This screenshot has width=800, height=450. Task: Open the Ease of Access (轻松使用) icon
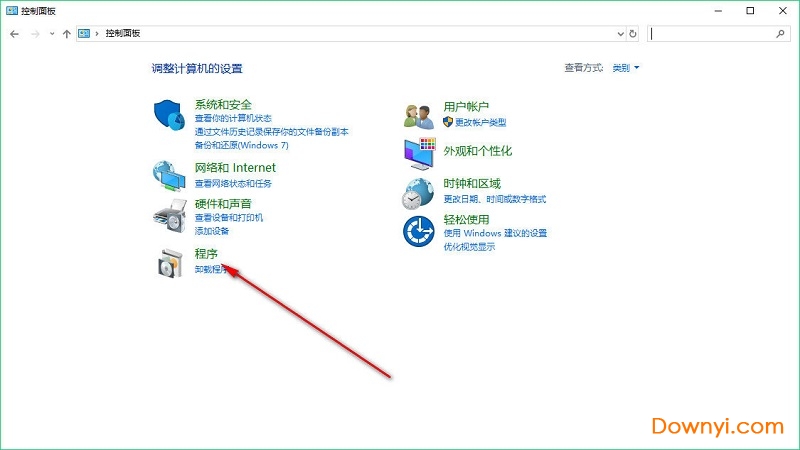click(418, 231)
